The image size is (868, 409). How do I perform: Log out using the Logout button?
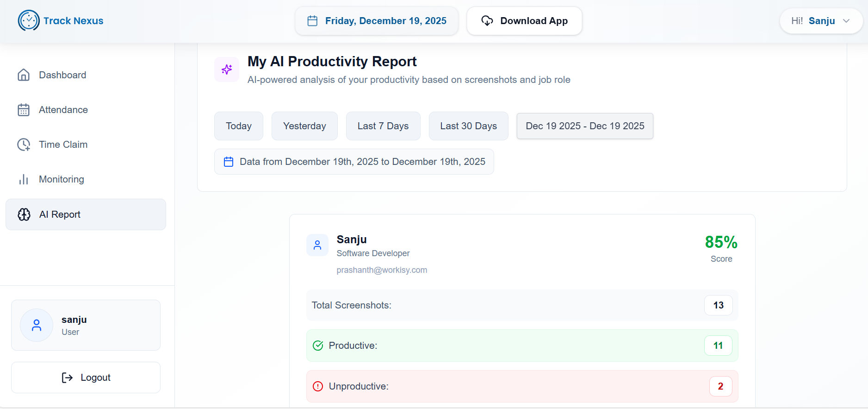pos(86,378)
